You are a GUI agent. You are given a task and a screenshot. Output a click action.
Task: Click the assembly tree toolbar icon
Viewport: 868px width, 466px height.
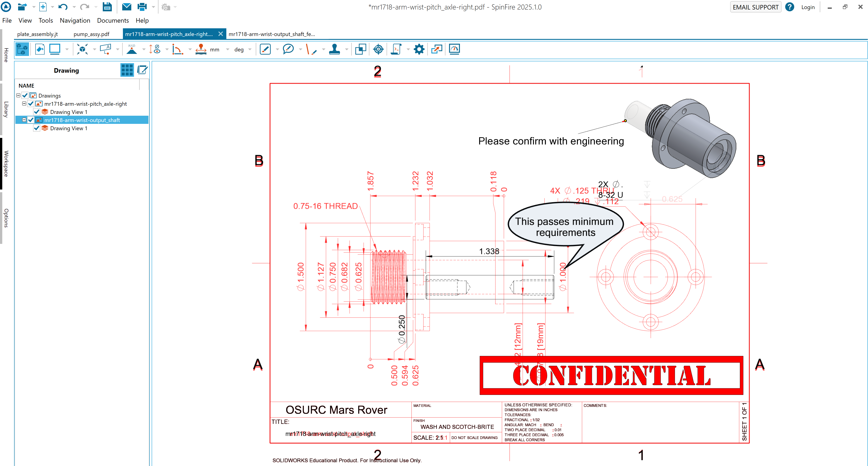click(x=22, y=49)
